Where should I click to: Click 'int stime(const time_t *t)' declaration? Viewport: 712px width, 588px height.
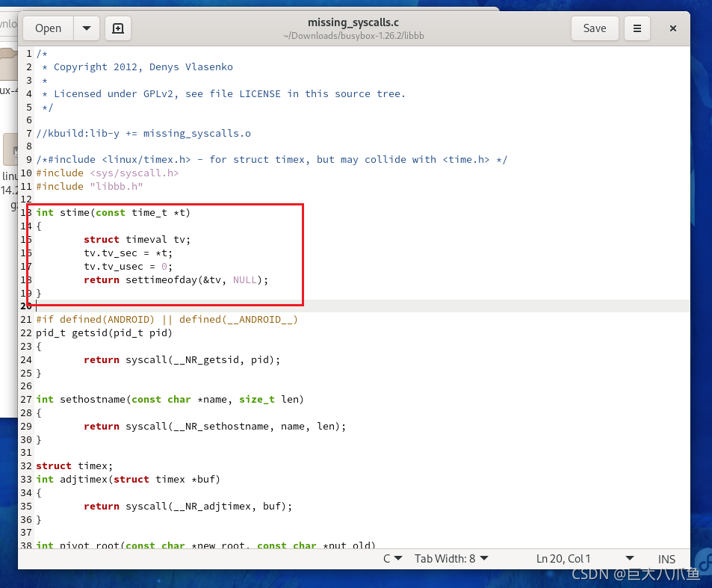(x=113, y=212)
